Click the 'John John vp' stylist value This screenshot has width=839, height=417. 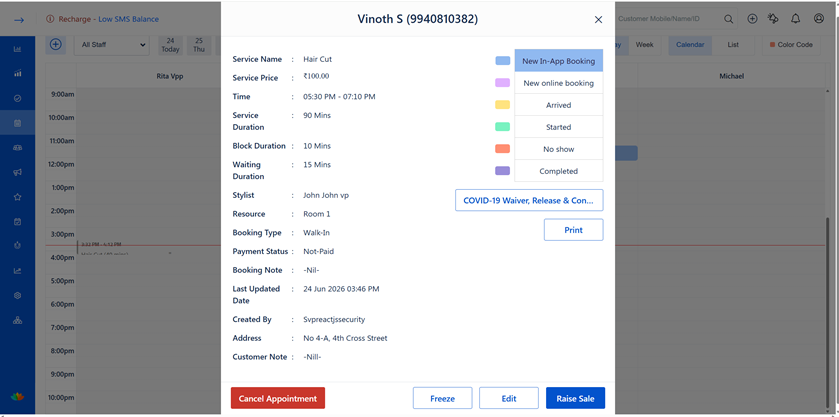coord(326,195)
